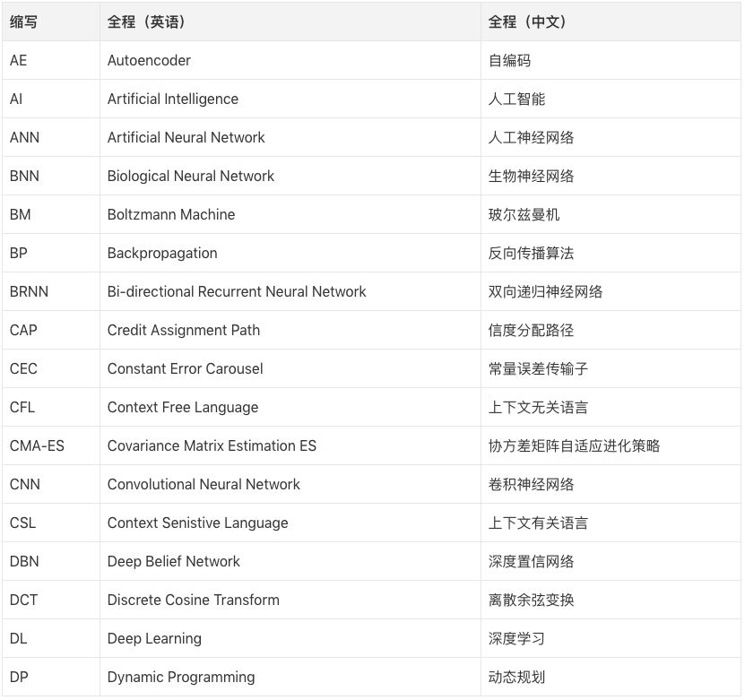
Task: Select the AE abbreviation cell
Action: click(x=51, y=60)
